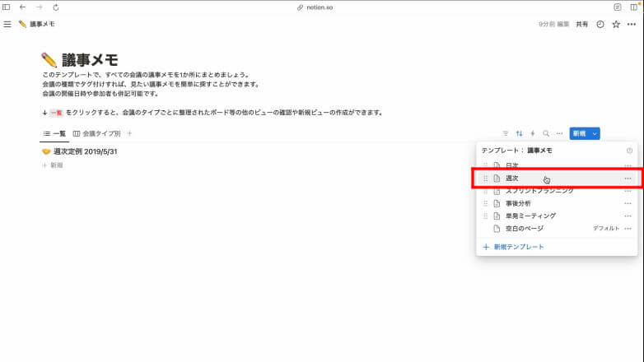Click the drag handle of 事後分析 template
The height and width of the screenshot is (362, 644).
485,203
